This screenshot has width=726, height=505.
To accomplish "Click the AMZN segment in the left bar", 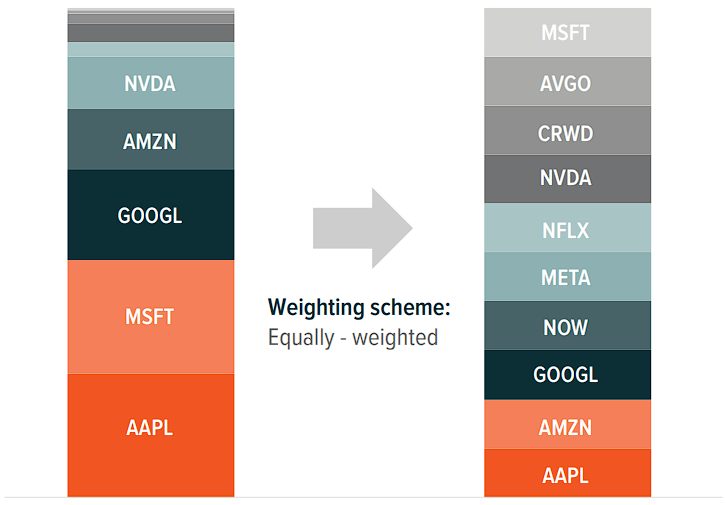I will click(150, 140).
